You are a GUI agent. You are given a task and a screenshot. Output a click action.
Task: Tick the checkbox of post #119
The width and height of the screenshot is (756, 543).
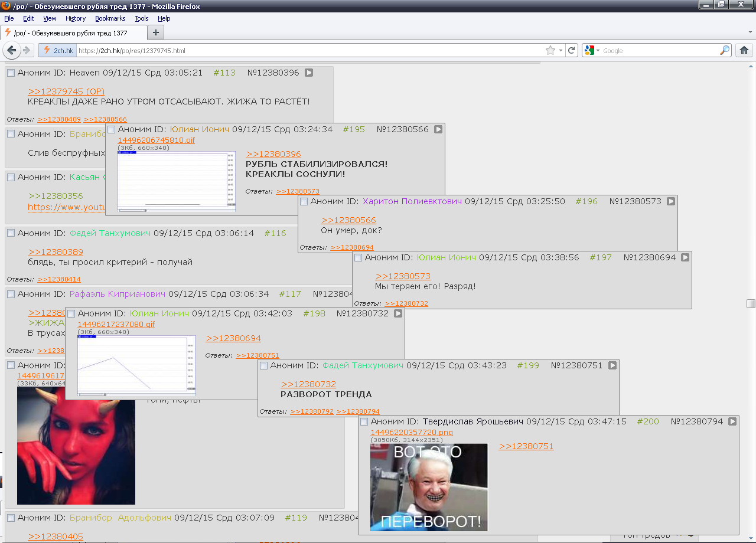[11, 518]
